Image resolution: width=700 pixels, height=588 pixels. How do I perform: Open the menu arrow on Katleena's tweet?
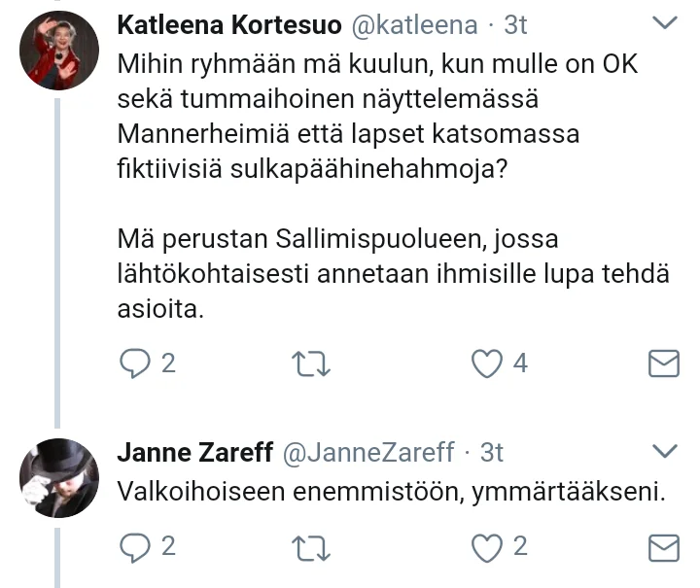tap(664, 22)
